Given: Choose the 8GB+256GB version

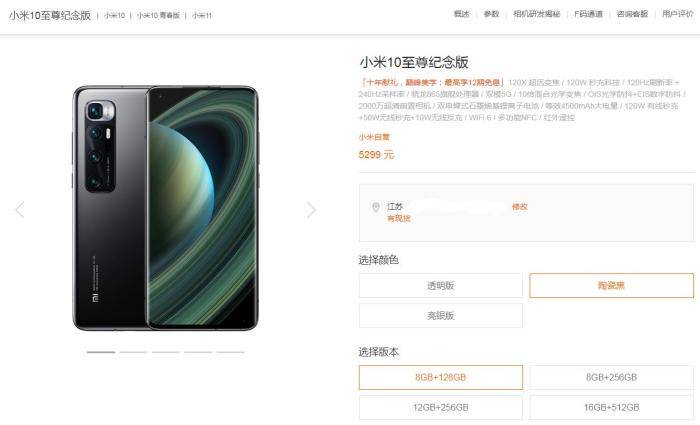Looking at the screenshot, I should (x=612, y=377).
